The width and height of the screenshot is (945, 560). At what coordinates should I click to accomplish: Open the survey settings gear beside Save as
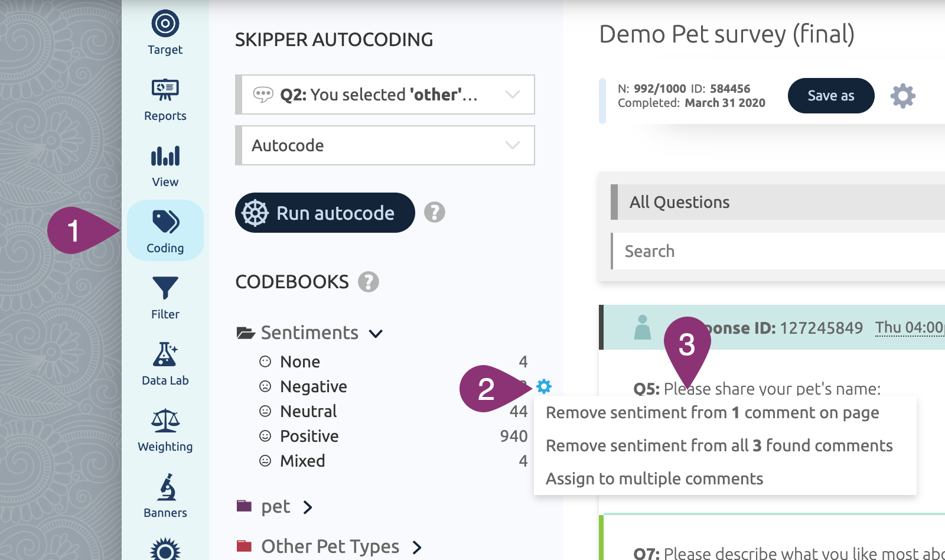pyautogui.click(x=902, y=96)
